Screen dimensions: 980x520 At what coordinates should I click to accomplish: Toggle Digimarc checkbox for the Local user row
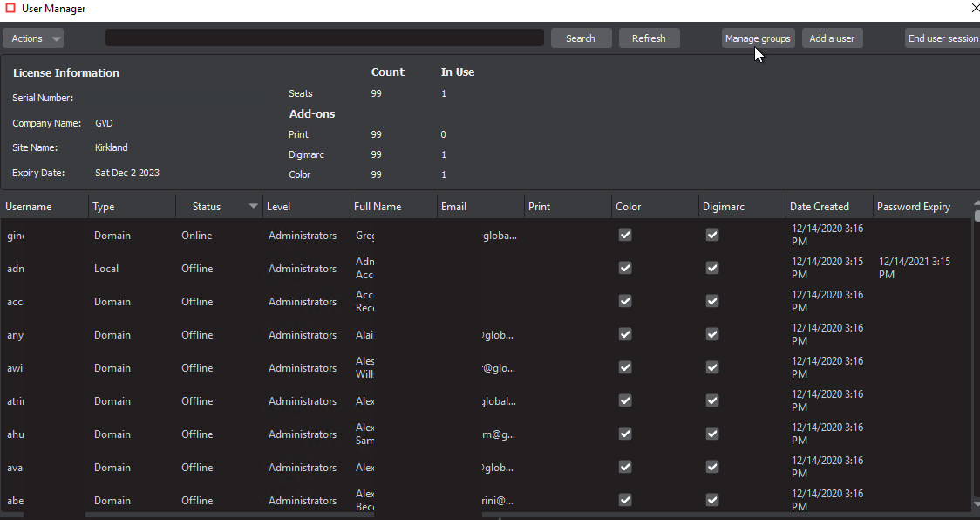click(x=712, y=269)
